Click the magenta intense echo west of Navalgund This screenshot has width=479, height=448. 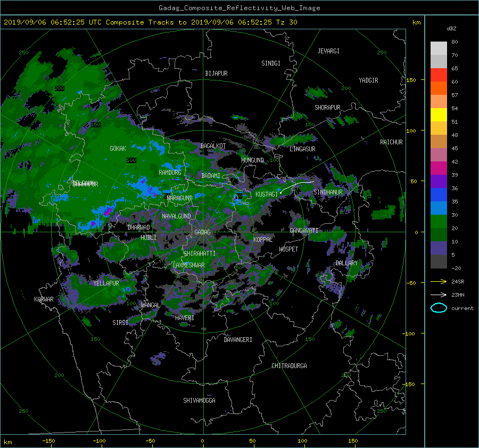coord(107,211)
